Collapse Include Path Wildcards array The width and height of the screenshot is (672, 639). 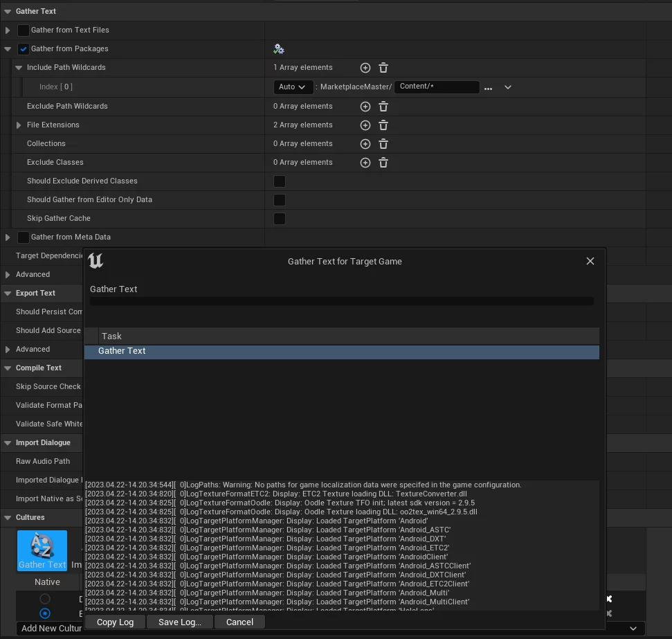[19, 68]
